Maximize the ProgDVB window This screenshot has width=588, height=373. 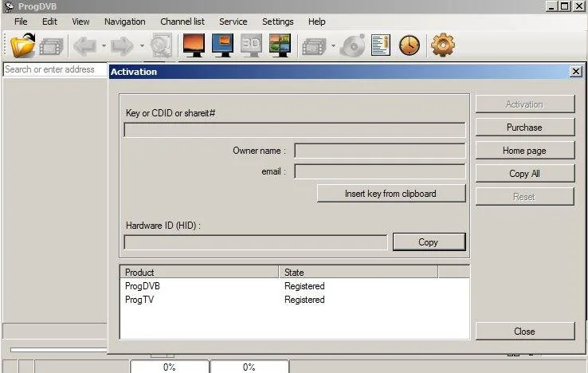pos(564,6)
